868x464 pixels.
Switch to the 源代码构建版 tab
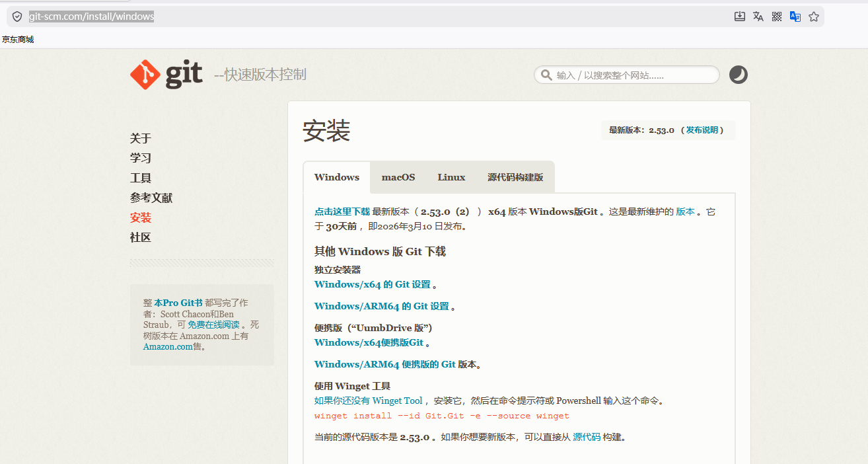click(x=515, y=177)
